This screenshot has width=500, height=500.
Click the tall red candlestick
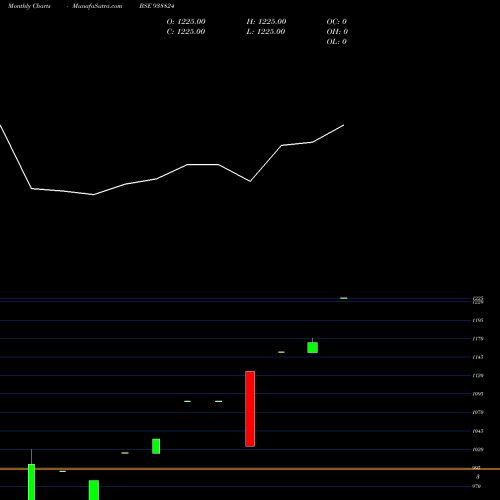coord(250,409)
